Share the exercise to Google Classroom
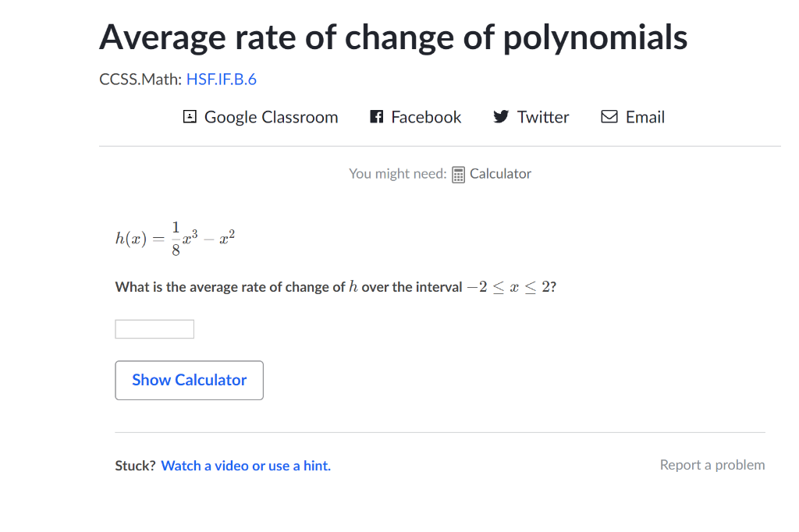 261,116
